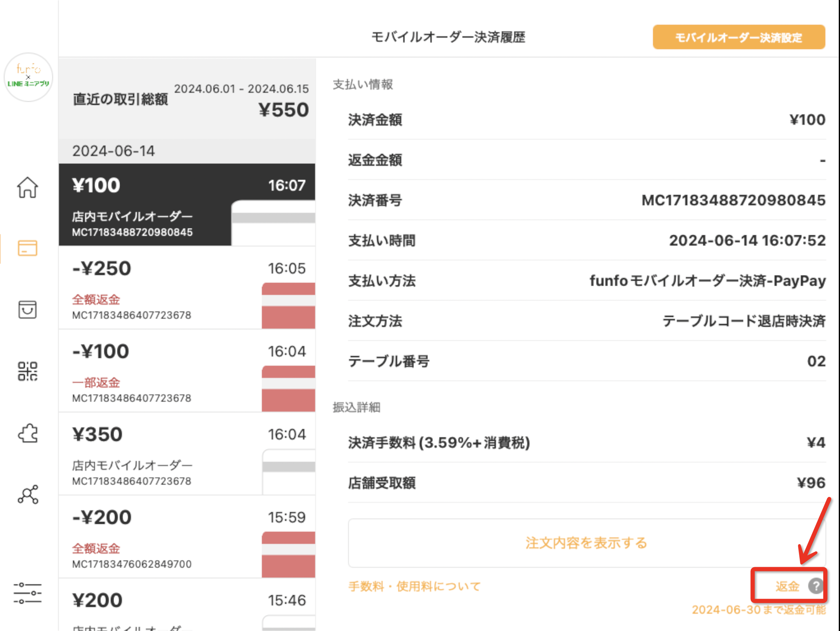Select the ¥100 transaction at 16:07

[187, 205]
